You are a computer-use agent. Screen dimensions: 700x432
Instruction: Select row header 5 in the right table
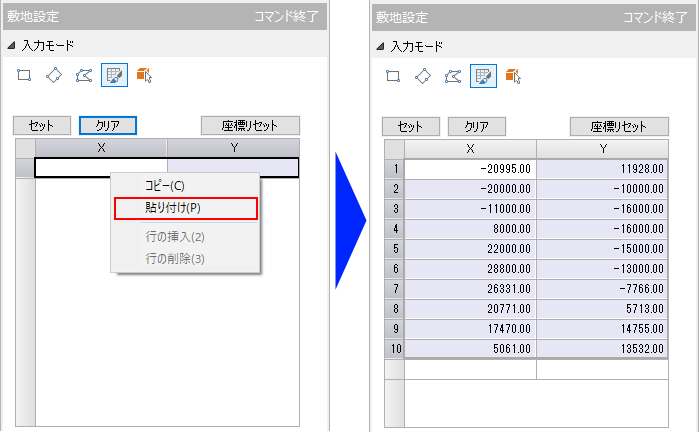(395, 248)
